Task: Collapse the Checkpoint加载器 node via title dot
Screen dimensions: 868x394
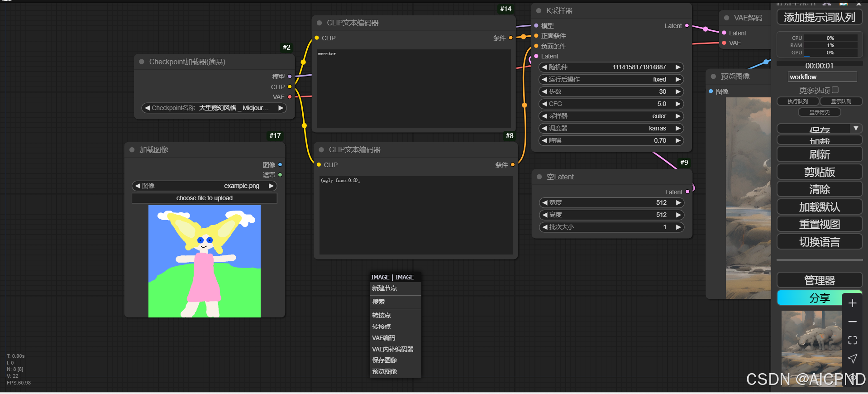Action: pyautogui.click(x=142, y=62)
